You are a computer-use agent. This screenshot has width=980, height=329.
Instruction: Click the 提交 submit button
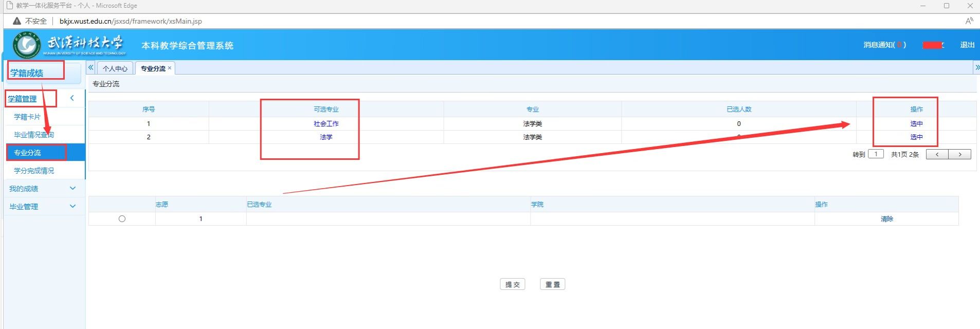(512, 284)
